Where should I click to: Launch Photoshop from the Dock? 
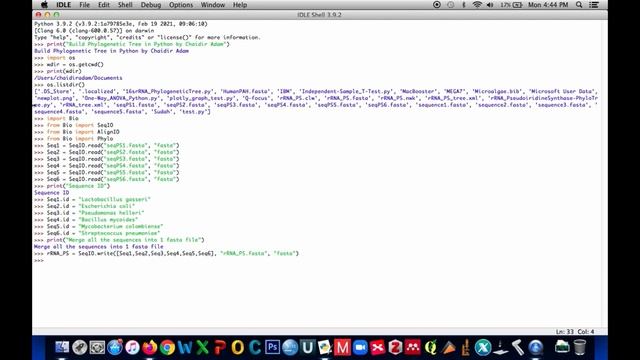coord(273,347)
